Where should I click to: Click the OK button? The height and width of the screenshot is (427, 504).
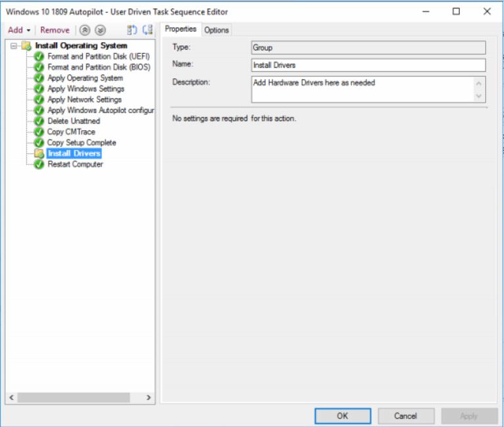pos(343,416)
